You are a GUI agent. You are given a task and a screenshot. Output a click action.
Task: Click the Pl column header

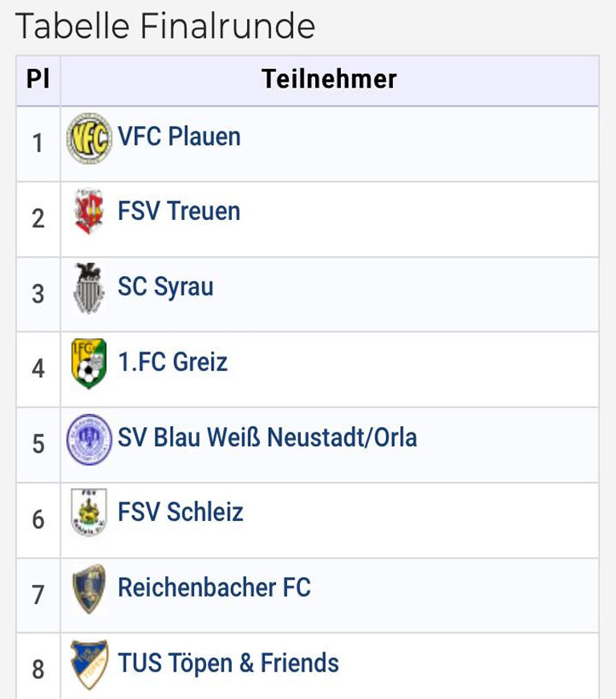pos(38,80)
